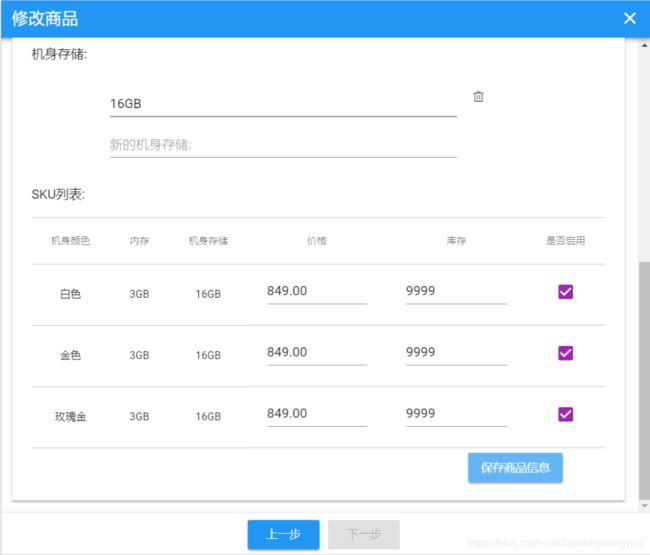
Task: Select the 内存 column header
Action: click(x=139, y=241)
